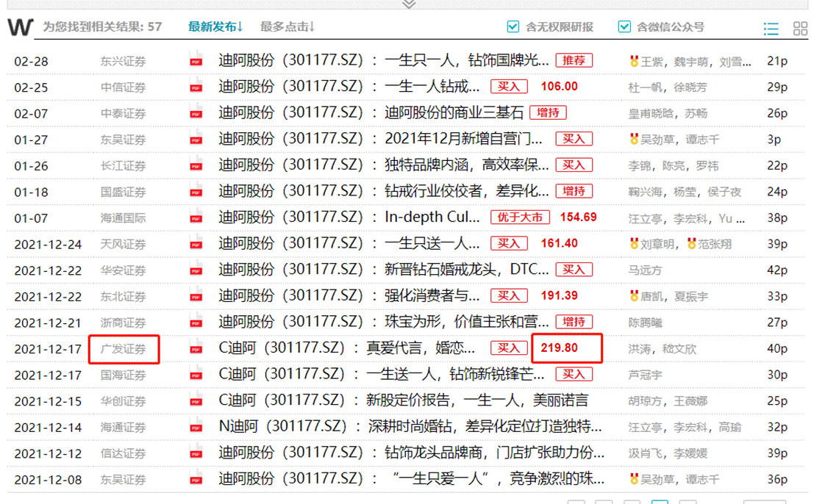814x504 pixels.
Task: Click authors 洪涛，嵇文欣
Action: [662, 349]
